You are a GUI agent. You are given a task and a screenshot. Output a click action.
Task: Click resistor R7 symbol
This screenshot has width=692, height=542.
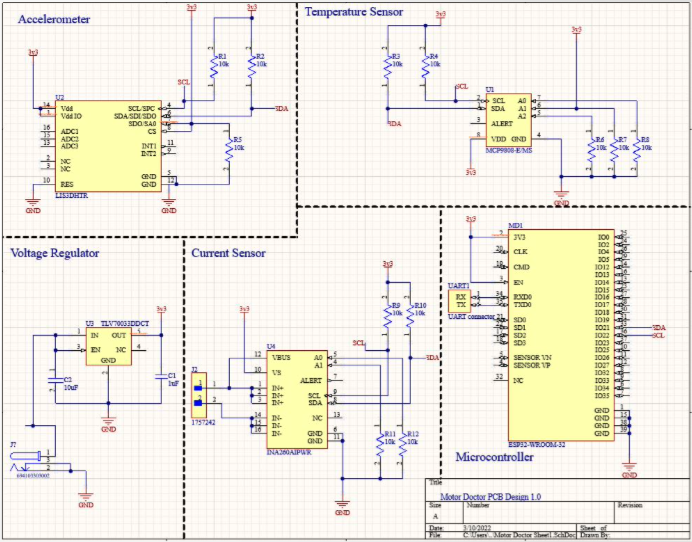pos(614,150)
